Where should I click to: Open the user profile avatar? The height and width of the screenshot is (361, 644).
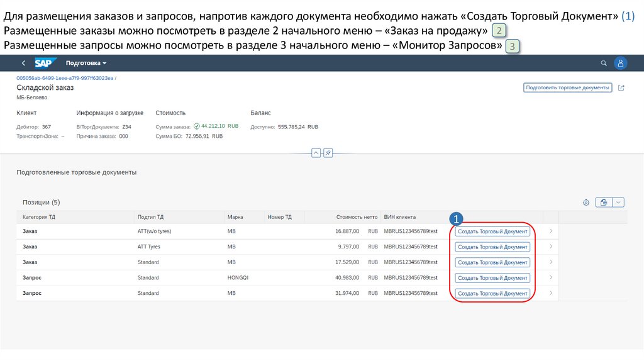[x=621, y=63]
